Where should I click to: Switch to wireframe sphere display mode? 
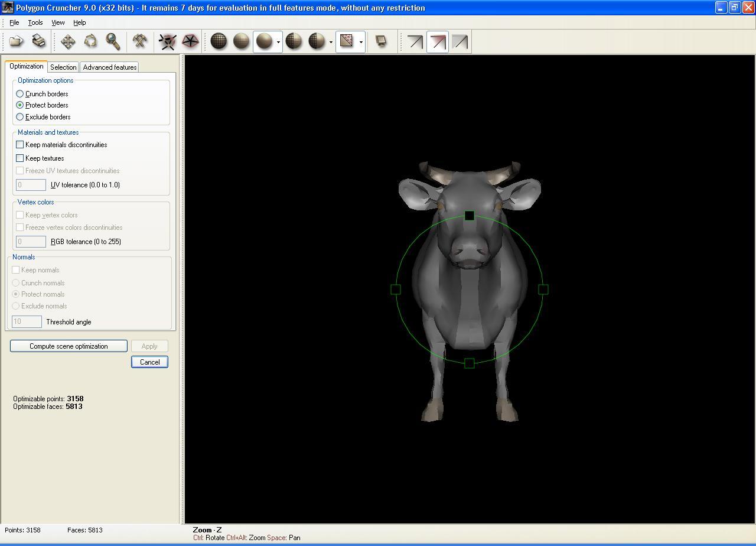point(219,41)
